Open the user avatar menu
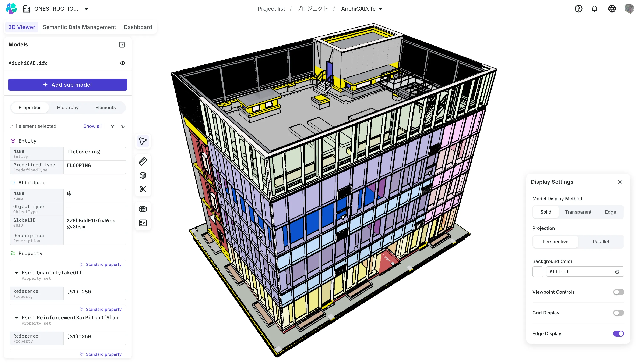Image resolution: width=640 pixels, height=364 pixels. click(x=629, y=9)
